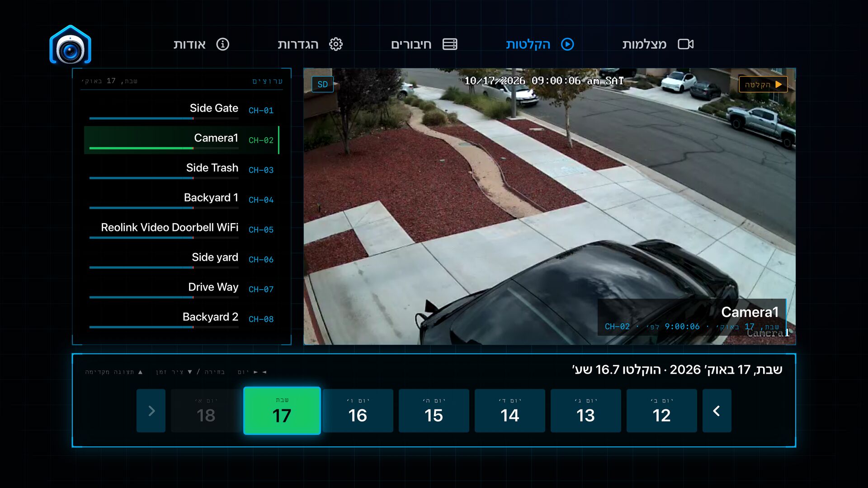Image resolution: width=868 pixels, height=488 pixels.
Task: Click the הקלטה play button on video
Action: (763, 84)
